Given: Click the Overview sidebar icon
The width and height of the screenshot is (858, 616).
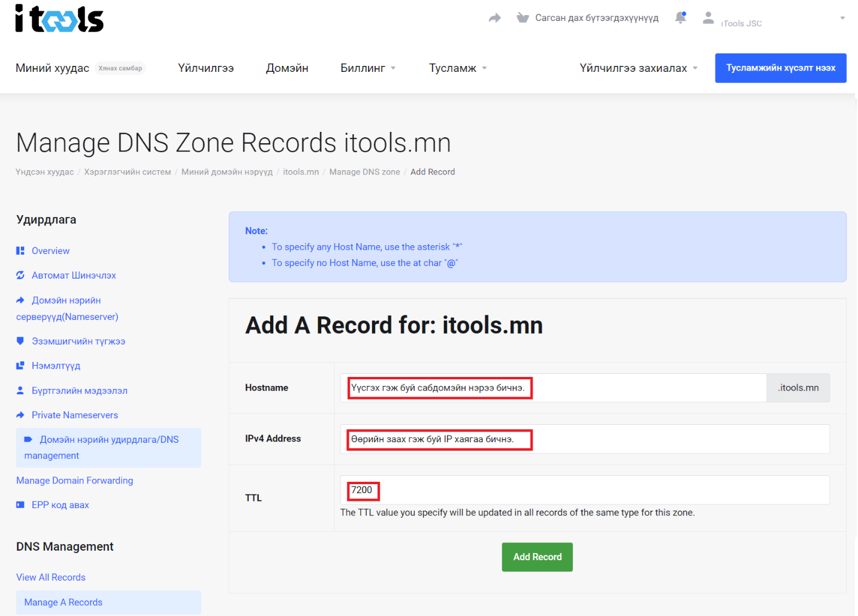Looking at the screenshot, I should [x=20, y=250].
